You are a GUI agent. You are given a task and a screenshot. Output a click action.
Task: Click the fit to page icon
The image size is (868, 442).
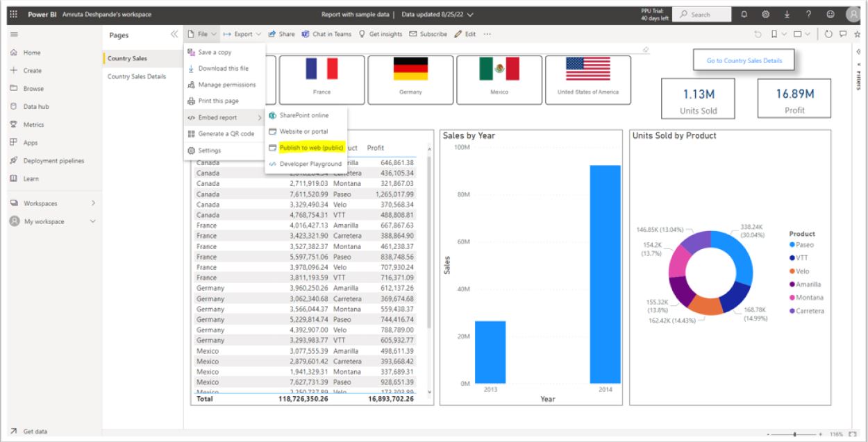click(852, 434)
